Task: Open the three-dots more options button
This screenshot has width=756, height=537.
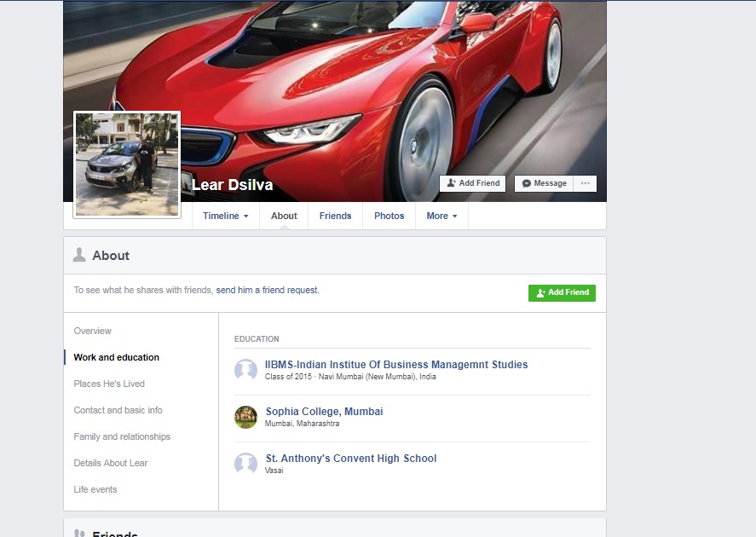Action: tap(585, 183)
